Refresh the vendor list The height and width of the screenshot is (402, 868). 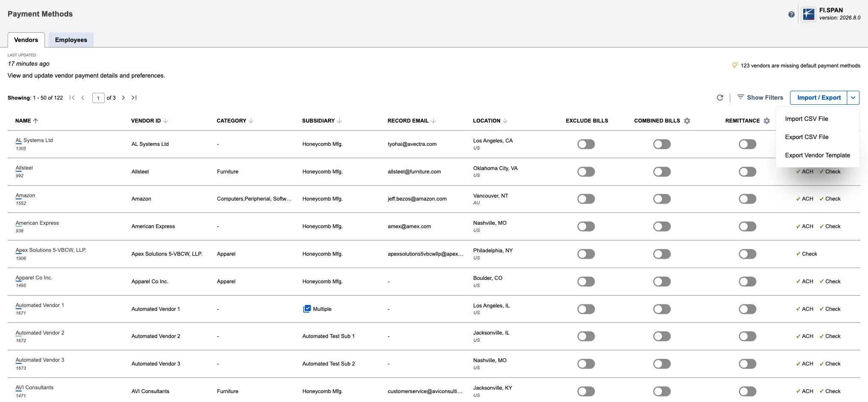(x=720, y=98)
